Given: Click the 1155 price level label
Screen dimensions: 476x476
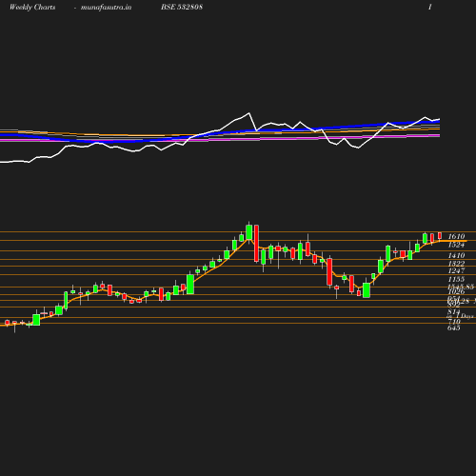Looking at the screenshot, I should click(x=456, y=279).
